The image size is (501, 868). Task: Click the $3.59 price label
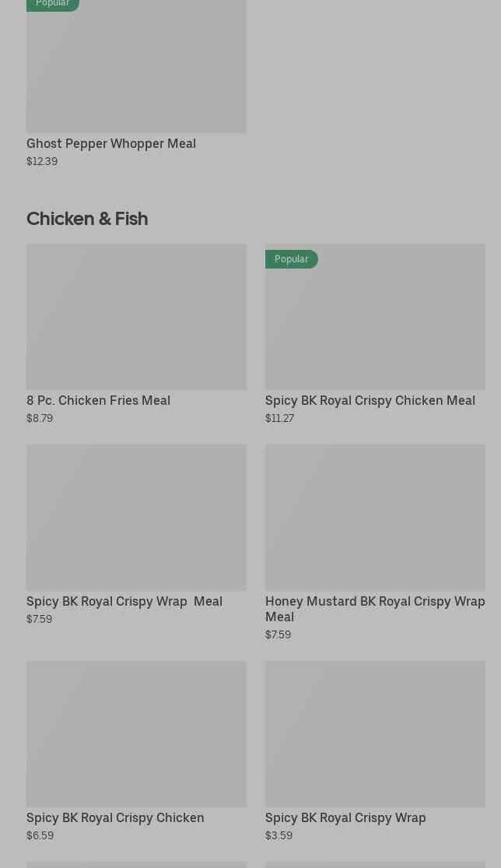pyautogui.click(x=279, y=835)
